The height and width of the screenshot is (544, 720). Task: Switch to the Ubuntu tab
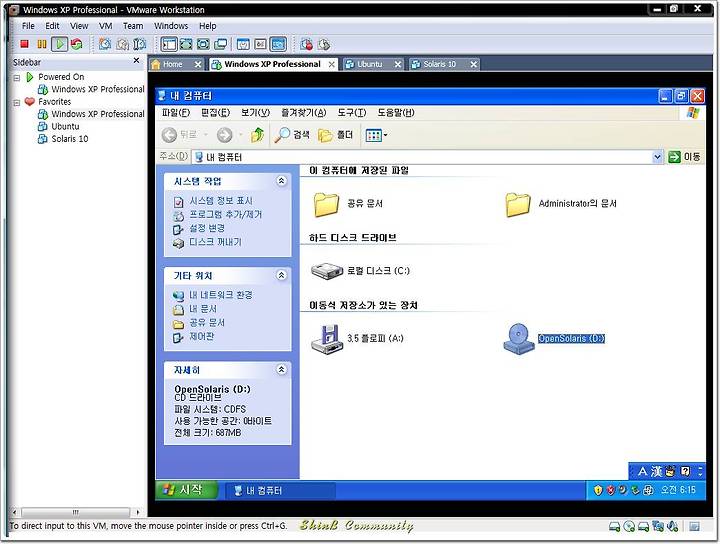coord(370,64)
